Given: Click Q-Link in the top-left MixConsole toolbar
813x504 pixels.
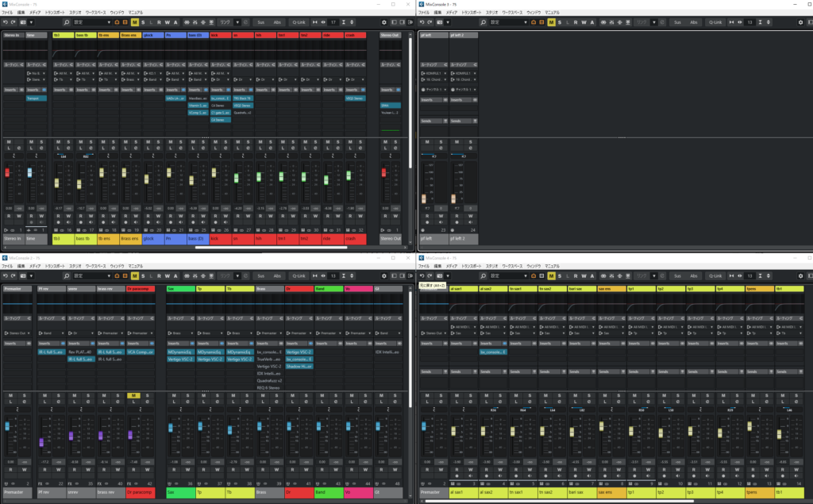Looking at the screenshot, I should 299,22.
